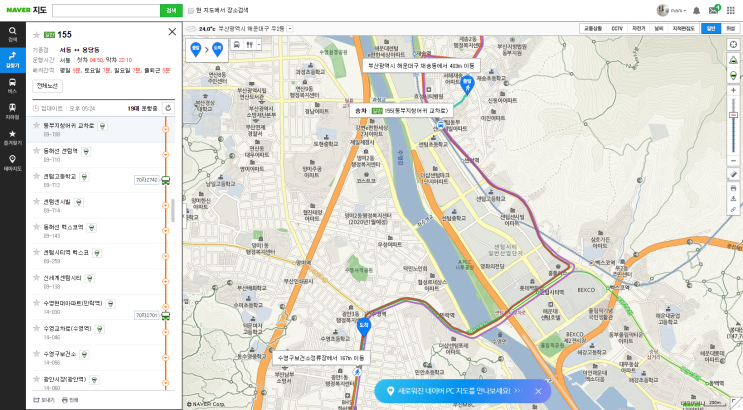Image resolution: width=743 pixels, height=410 pixels.
Task: Open notifications bell in the header
Action: pyautogui.click(x=696, y=10)
